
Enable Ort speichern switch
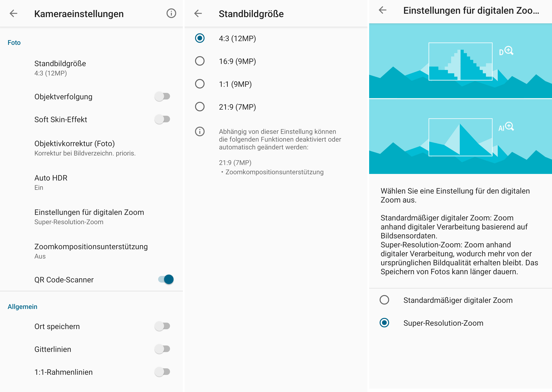click(x=163, y=326)
